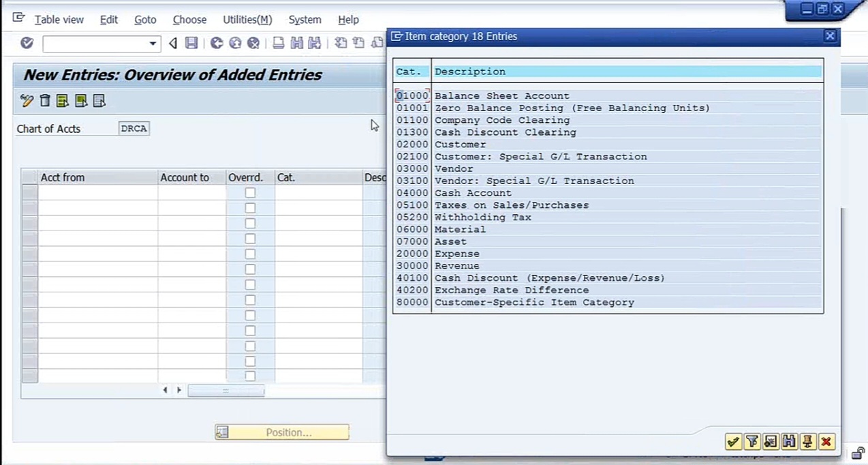Screen dimensions: 868x465
Task: Click the Position... button
Action: 282,432
